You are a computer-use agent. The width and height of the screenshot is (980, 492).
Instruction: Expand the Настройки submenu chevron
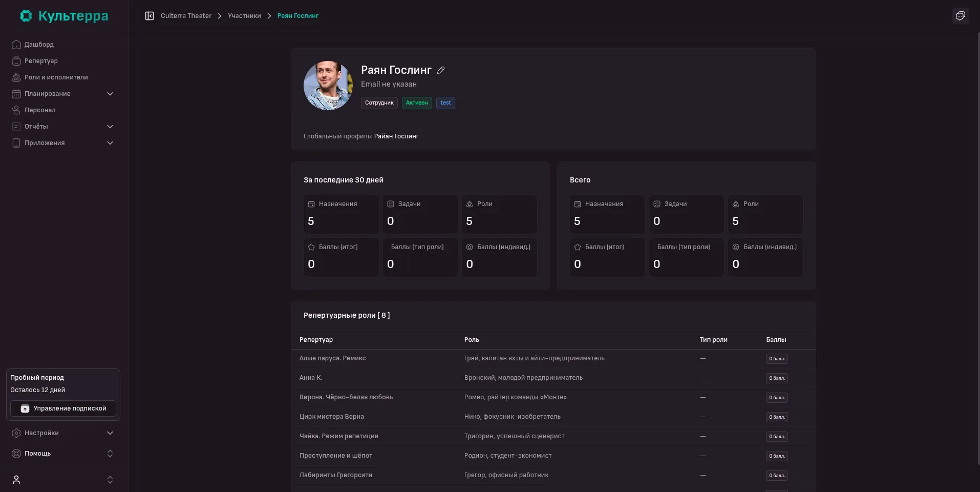click(110, 433)
